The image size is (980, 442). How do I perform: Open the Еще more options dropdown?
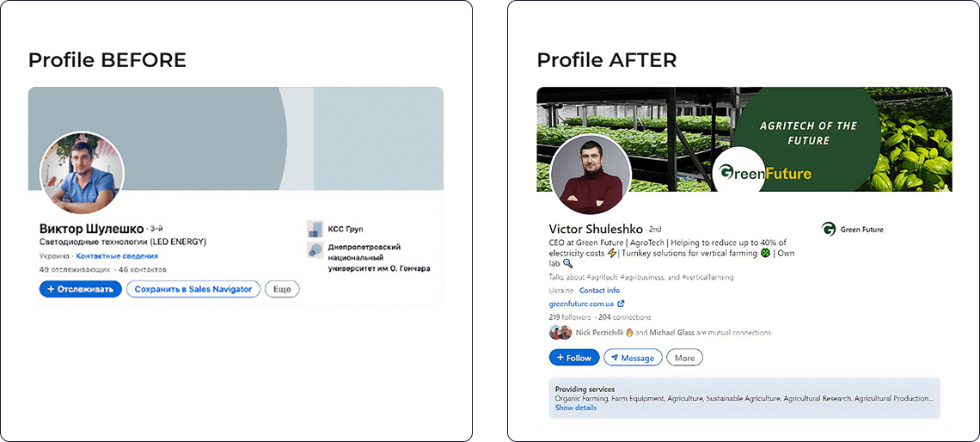[282, 290]
